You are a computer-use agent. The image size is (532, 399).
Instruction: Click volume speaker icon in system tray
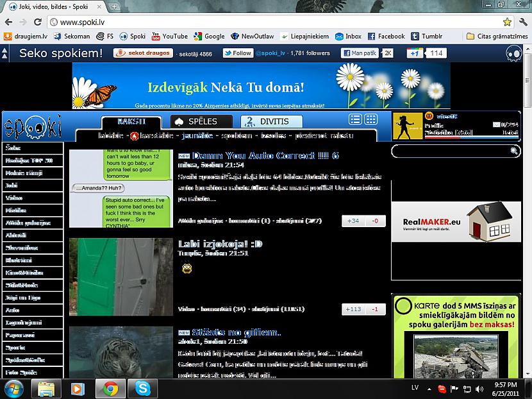click(479, 389)
